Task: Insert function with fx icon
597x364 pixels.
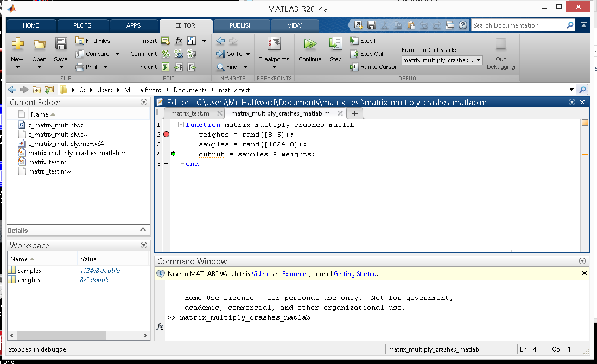Action: 179,41
